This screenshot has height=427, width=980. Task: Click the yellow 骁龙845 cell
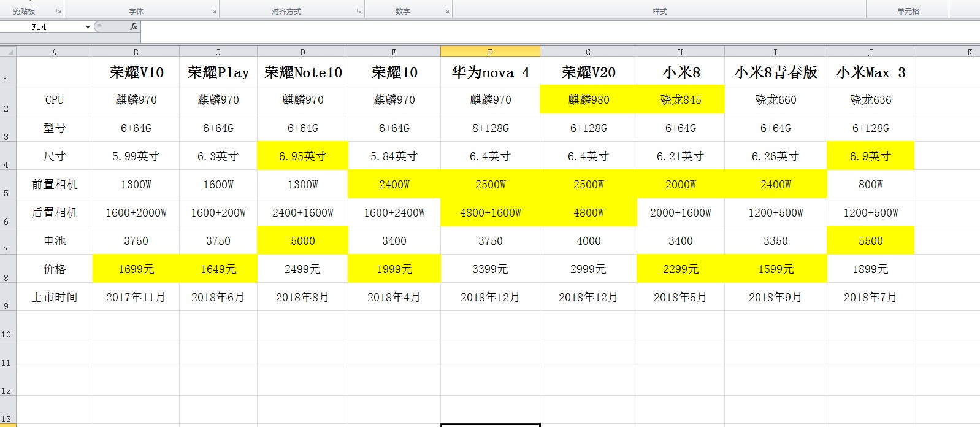[681, 99]
